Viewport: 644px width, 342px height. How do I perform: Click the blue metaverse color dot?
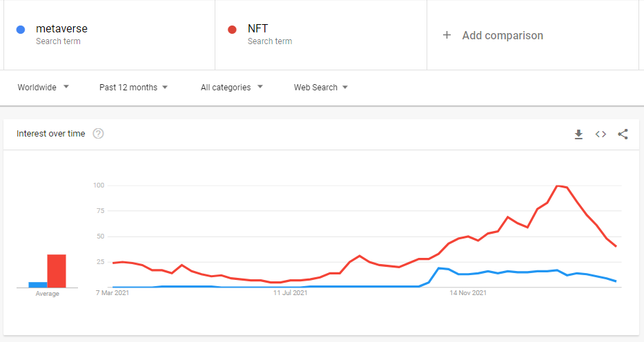click(21, 30)
